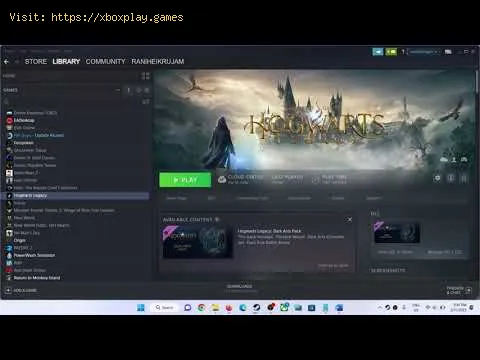Screen dimensions: 480x360
Task: Expand the Games filter dropdown
Action: [x=118, y=90]
